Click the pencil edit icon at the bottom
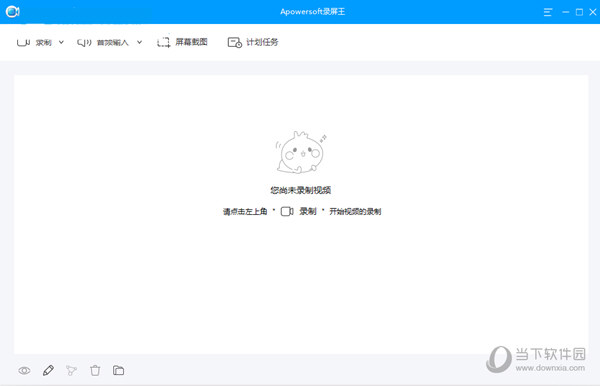This screenshot has width=600, height=386. 48,370
